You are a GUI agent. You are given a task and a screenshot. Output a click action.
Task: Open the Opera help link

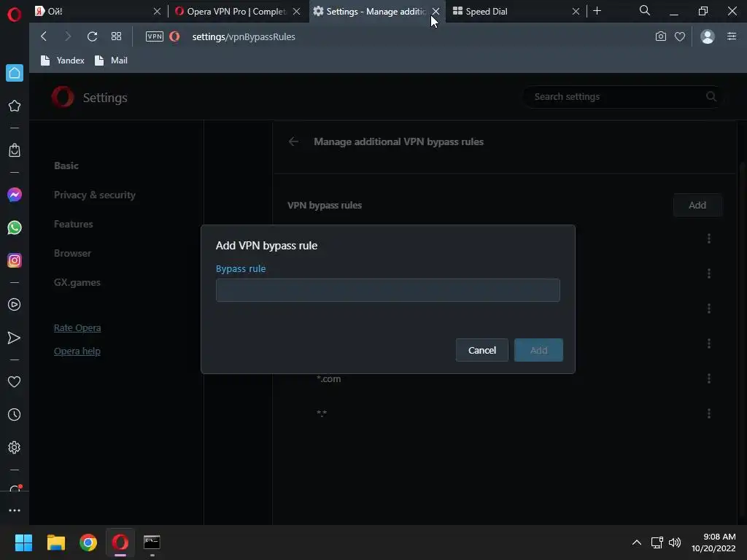(77, 351)
